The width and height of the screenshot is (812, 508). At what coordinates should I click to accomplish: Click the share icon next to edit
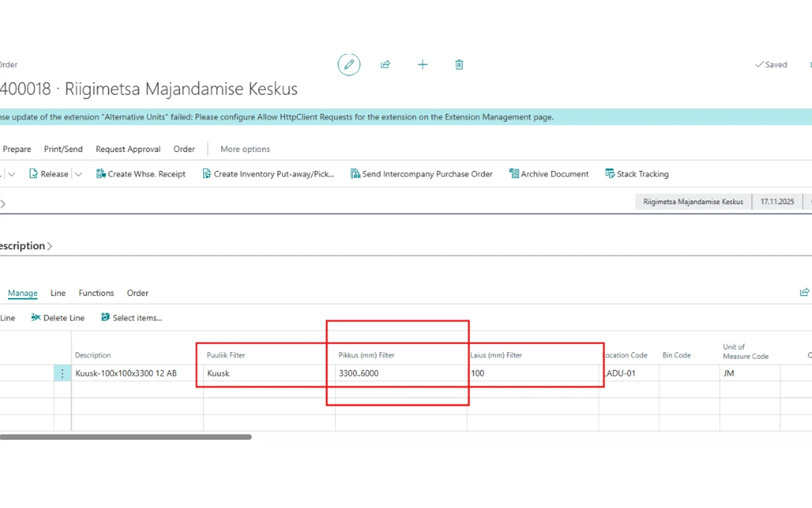[386, 65]
